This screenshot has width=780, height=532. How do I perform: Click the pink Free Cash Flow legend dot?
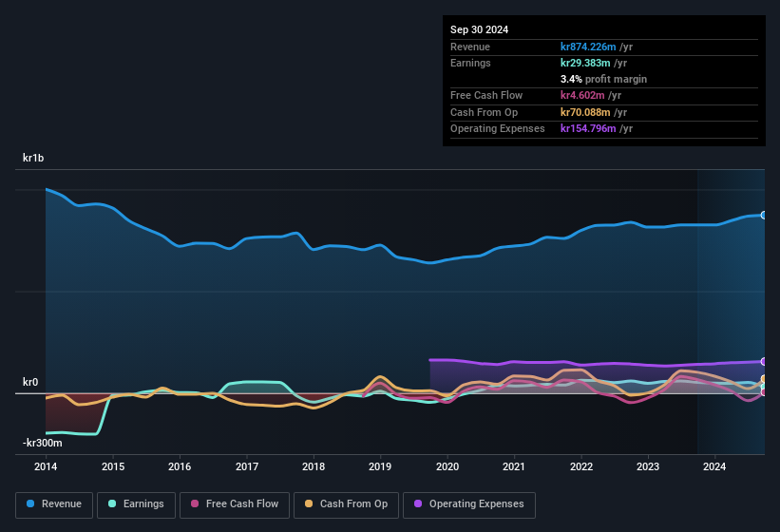195,503
